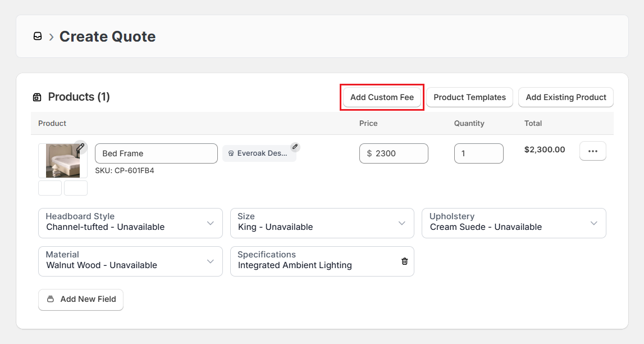Click the inbox breadcrumb icon

coord(38,36)
